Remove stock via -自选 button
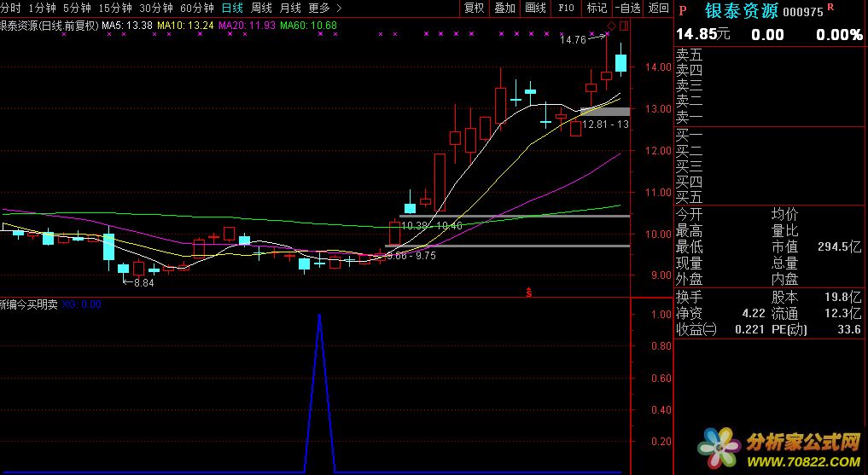The height and width of the screenshot is (475, 868). [x=628, y=8]
